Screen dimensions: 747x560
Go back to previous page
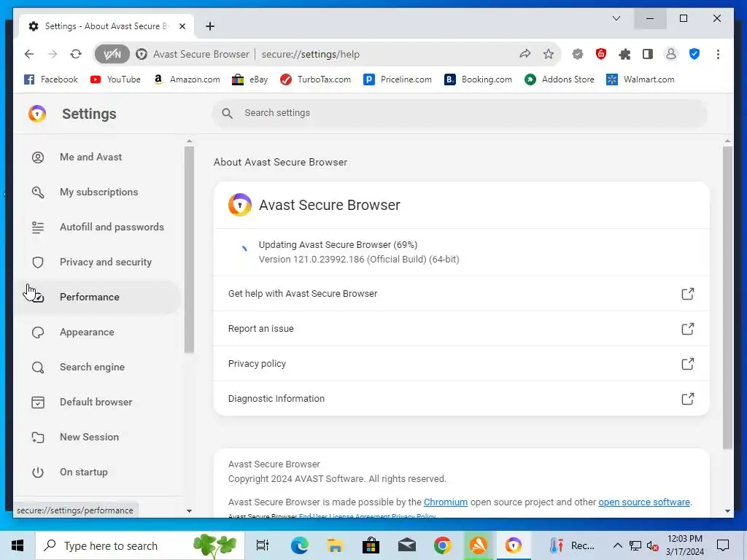[29, 54]
